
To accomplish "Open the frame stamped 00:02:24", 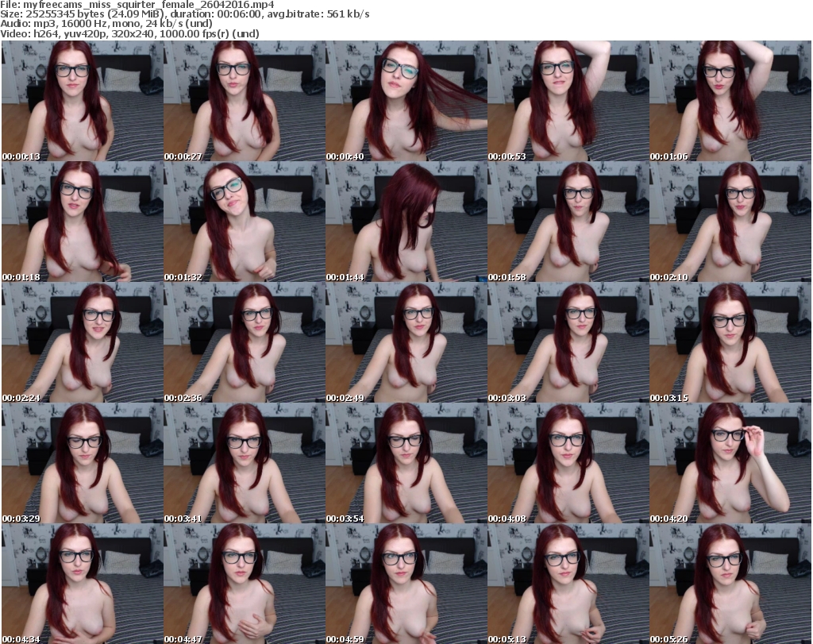I will pyautogui.click(x=83, y=343).
